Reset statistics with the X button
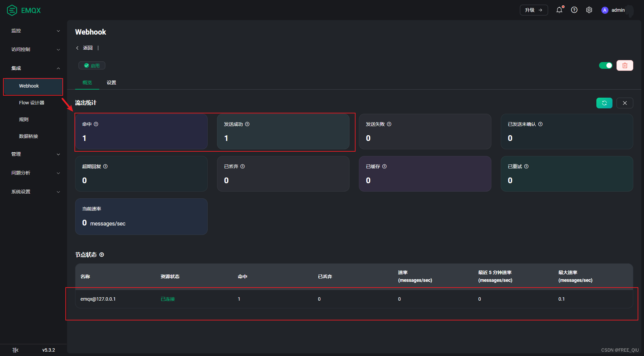The height and width of the screenshot is (356, 644). pos(625,103)
